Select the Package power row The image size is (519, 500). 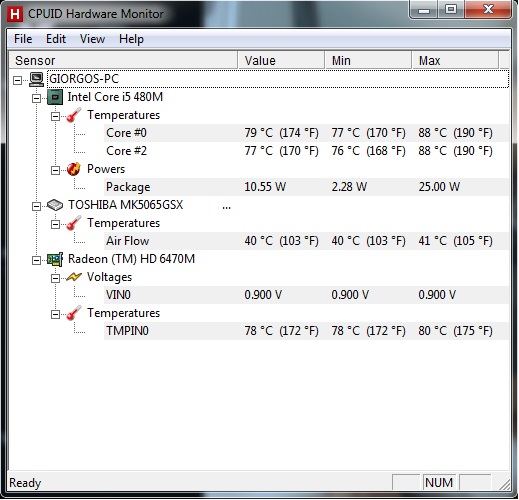pyautogui.click(x=306, y=187)
